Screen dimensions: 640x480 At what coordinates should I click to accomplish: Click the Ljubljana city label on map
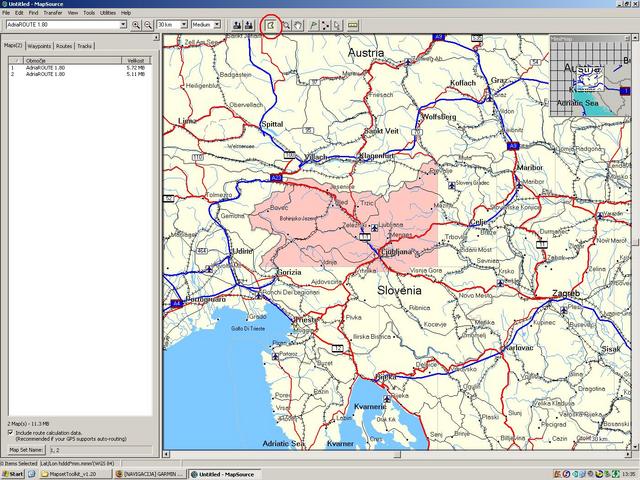[396, 252]
